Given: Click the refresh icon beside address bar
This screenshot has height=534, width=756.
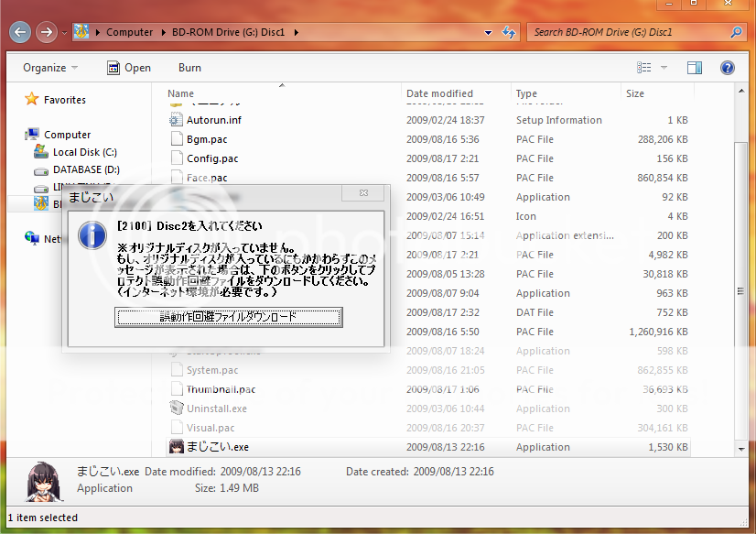Looking at the screenshot, I should [510, 32].
